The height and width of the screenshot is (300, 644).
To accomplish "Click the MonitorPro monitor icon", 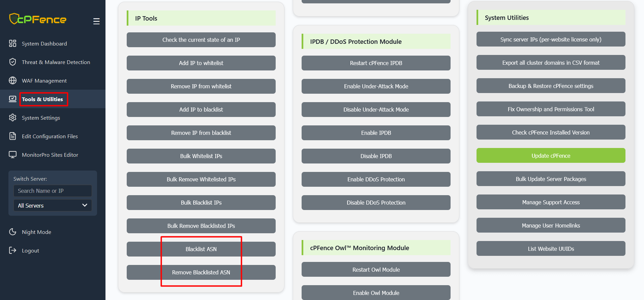I will coord(12,155).
